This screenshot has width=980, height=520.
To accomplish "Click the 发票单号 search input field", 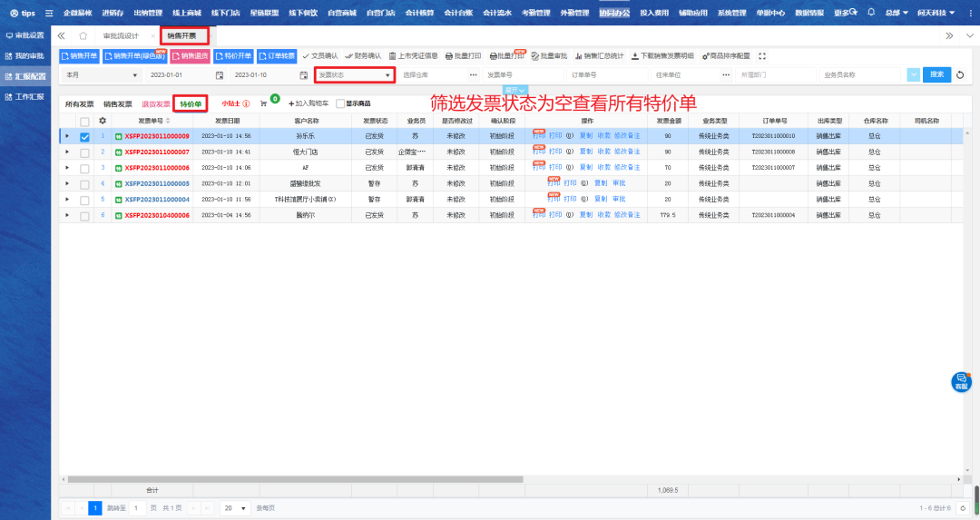I will (519, 74).
